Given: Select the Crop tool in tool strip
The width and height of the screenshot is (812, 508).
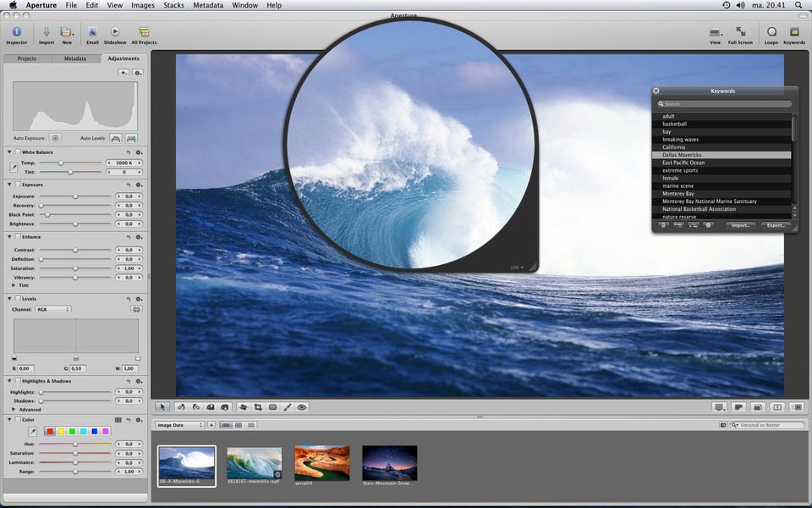Looking at the screenshot, I should [258, 407].
